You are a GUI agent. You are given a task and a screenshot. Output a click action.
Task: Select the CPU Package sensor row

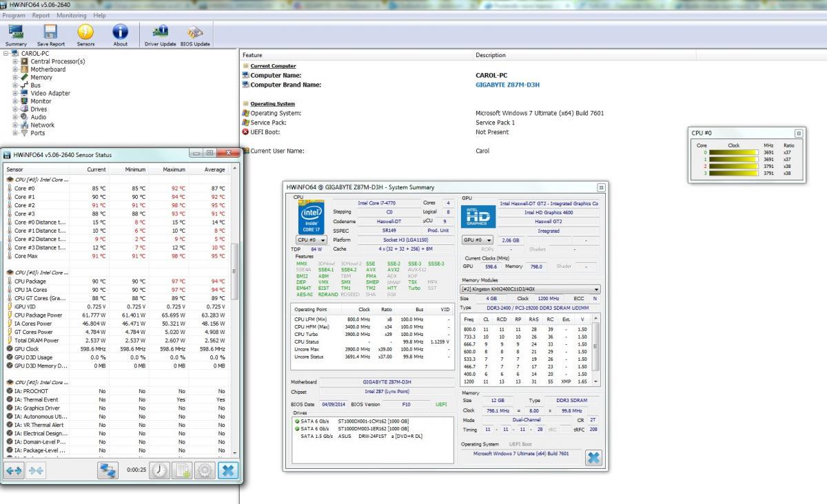[x=116, y=281]
